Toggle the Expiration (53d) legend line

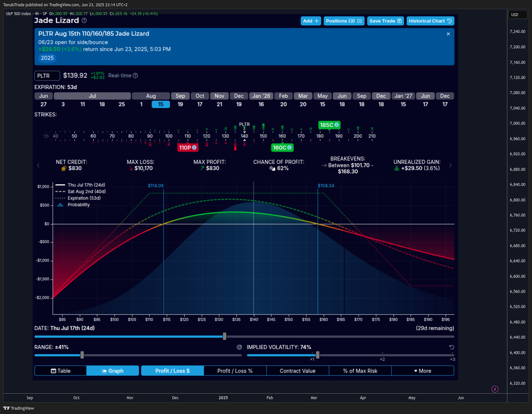78,198
